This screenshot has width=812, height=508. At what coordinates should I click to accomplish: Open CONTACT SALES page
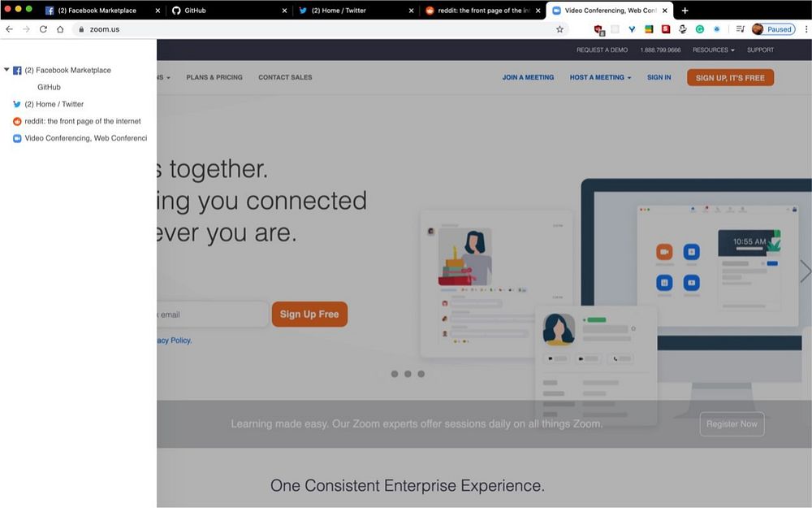click(285, 78)
